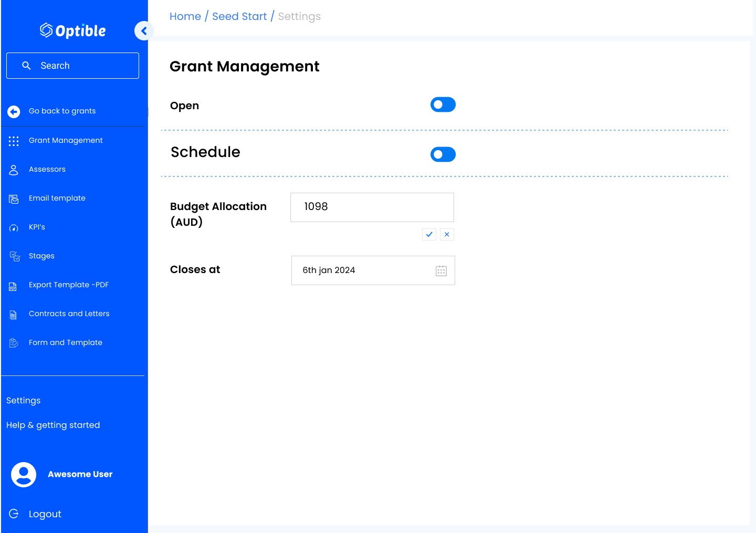
Task: Open the Stages menu item
Action: point(41,256)
